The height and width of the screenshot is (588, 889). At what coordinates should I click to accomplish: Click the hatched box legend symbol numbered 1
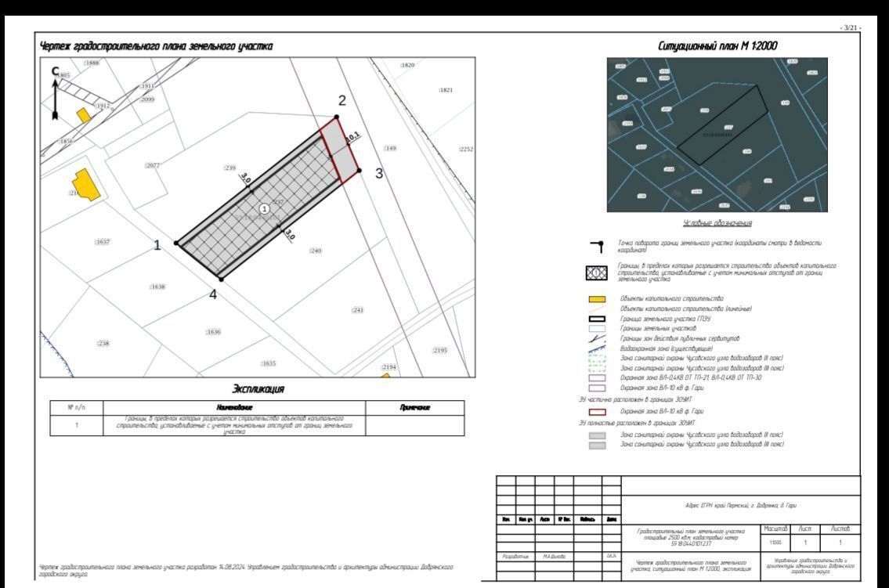coord(596,273)
